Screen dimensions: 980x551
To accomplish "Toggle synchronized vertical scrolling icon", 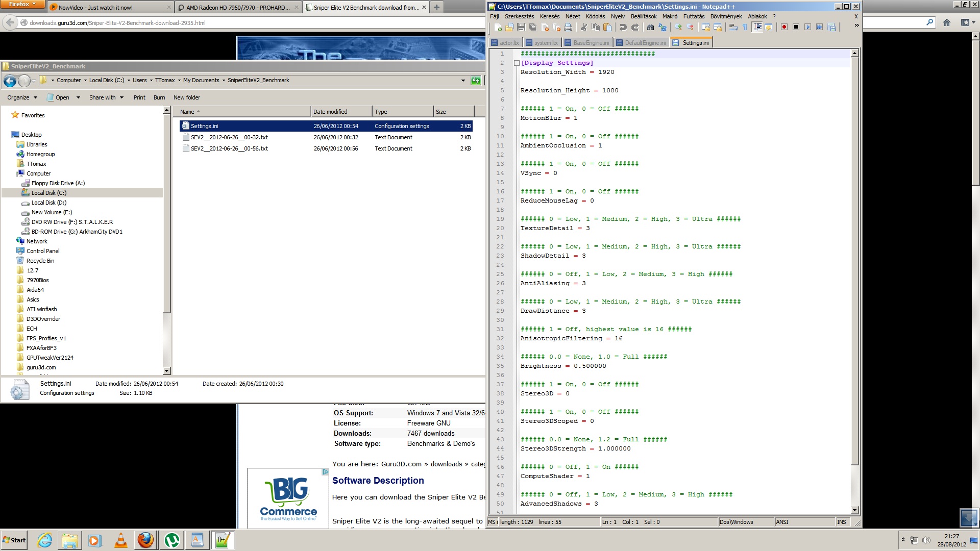I will 706,27.
